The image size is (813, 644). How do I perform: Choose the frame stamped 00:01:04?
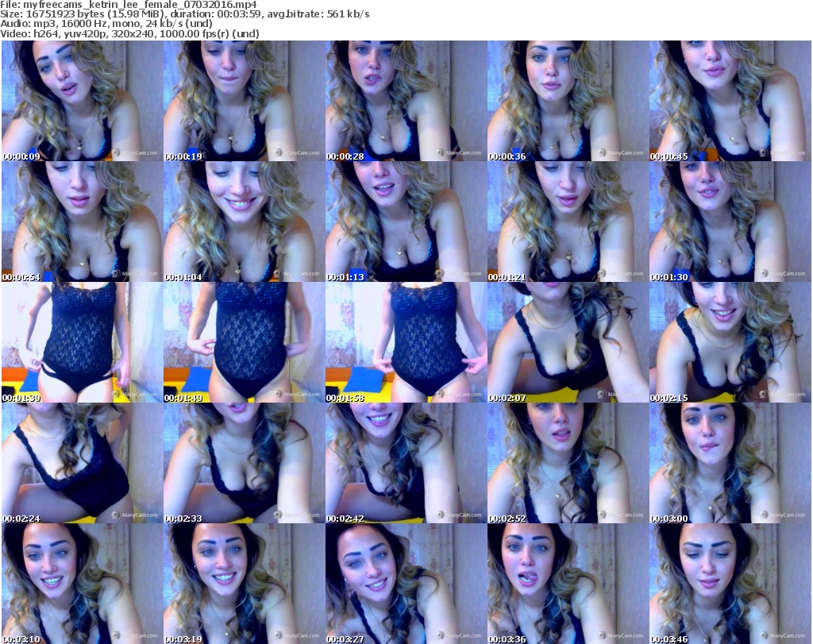tap(244, 222)
